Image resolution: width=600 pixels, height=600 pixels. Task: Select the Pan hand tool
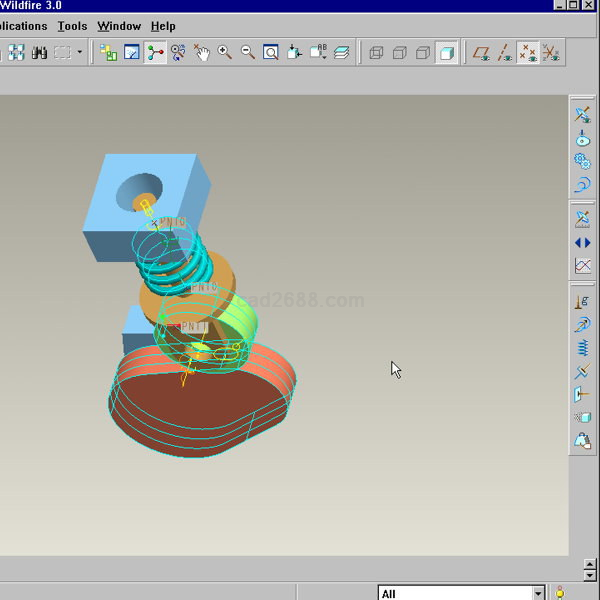[x=201, y=52]
